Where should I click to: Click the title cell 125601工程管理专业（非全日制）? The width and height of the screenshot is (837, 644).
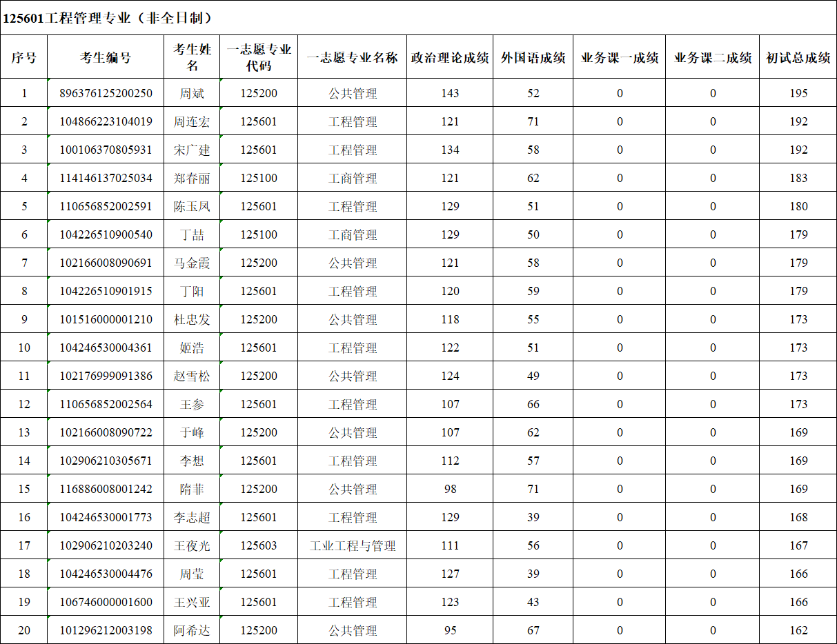pos(109,19)
